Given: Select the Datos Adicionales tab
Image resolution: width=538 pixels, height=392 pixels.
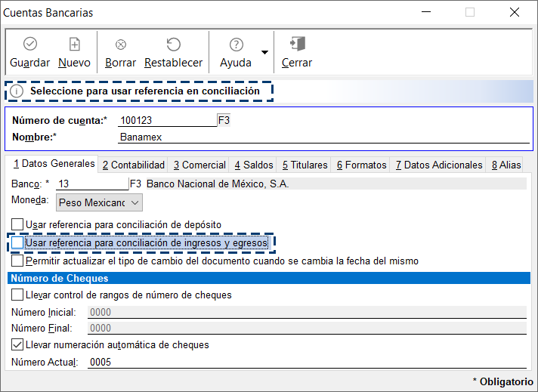Looking at the screenshot, I should coord(439,165).
